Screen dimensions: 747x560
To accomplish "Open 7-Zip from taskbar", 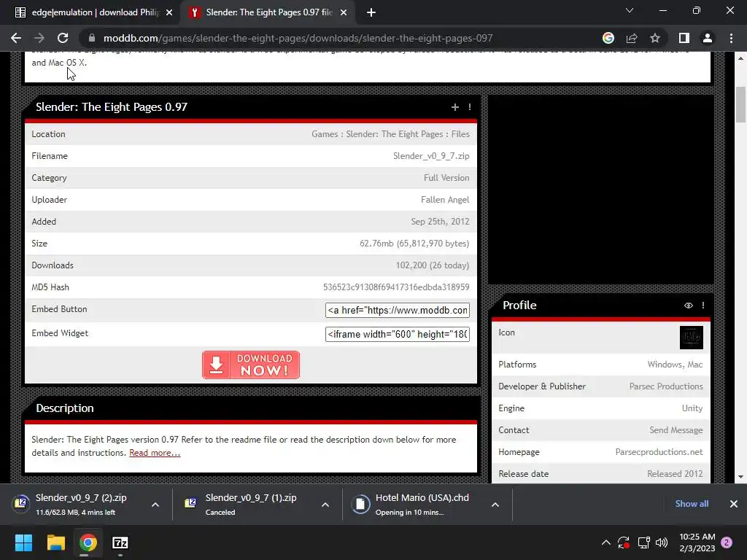I will pos(120,542).
